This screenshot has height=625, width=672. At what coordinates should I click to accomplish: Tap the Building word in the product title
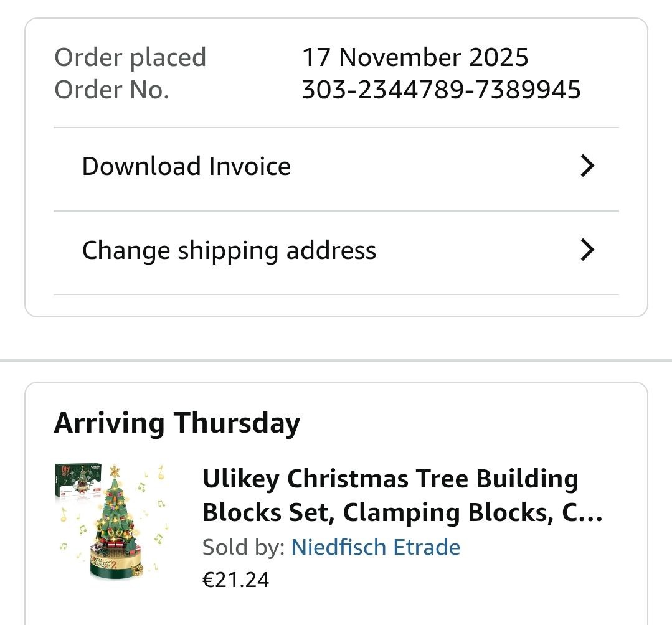click(526, 479)
